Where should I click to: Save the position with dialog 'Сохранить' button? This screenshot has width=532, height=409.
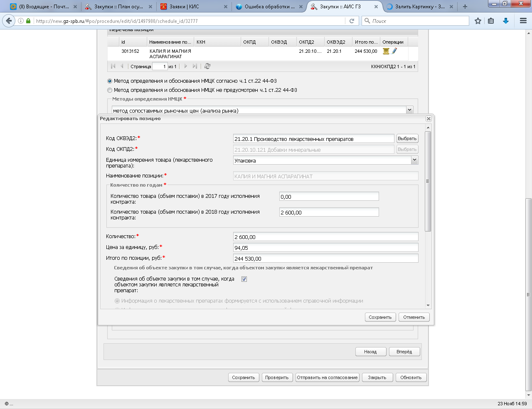click(380, 317)
